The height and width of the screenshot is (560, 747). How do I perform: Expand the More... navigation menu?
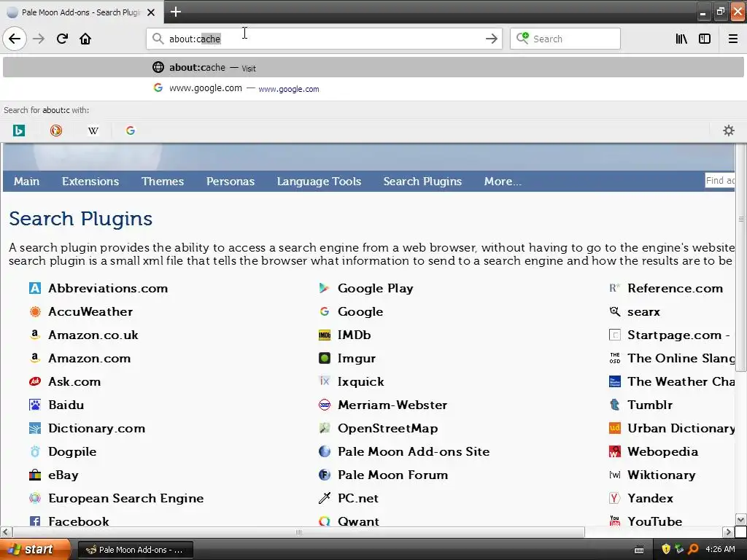click(503, 182)
